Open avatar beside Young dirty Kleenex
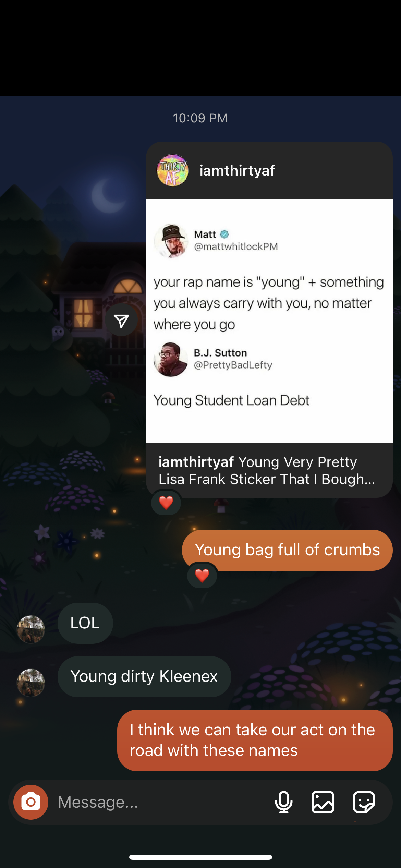Viewport: 401px width, 868px height. pos(31,683)
